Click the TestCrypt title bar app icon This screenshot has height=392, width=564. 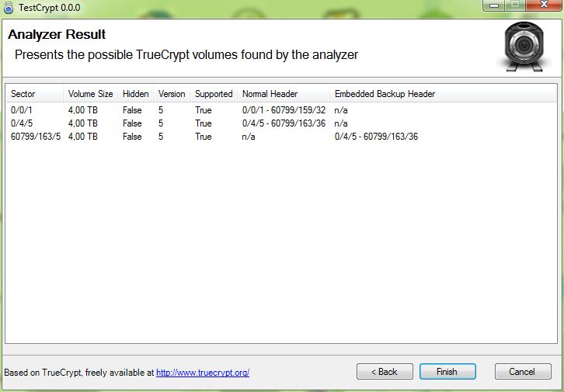9,7
